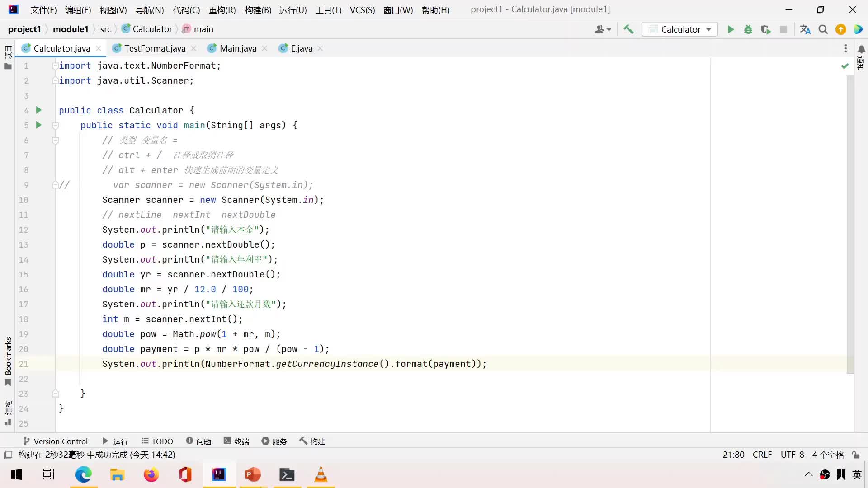The image size is (868, 488).
Task: Close the Main.java tab
Action: (264, 48)
